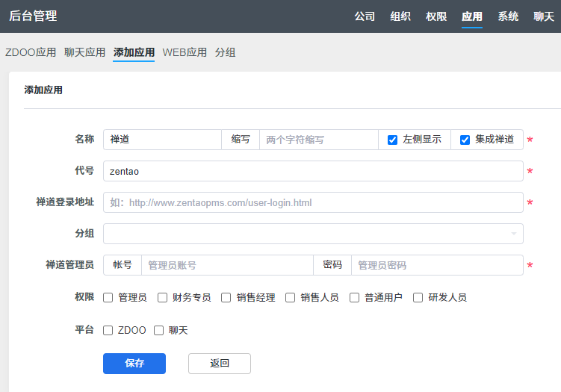Toggle the 左侧显示 checkbox
Image resolution: width=561 pixels, height=392 pixels.
pos(393,140)
